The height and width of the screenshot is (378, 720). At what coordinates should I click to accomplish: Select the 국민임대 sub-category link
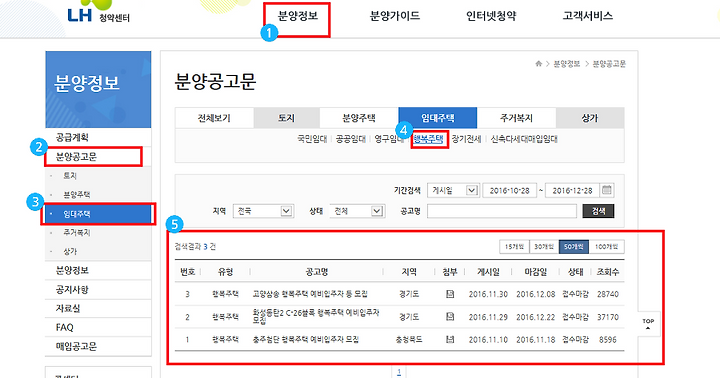pos(312,139)
